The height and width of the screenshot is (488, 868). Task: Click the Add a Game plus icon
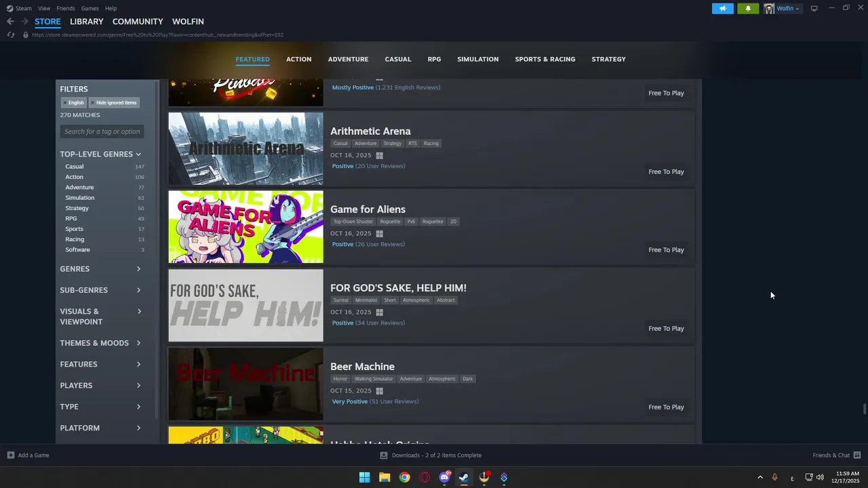tap(11, 455)
